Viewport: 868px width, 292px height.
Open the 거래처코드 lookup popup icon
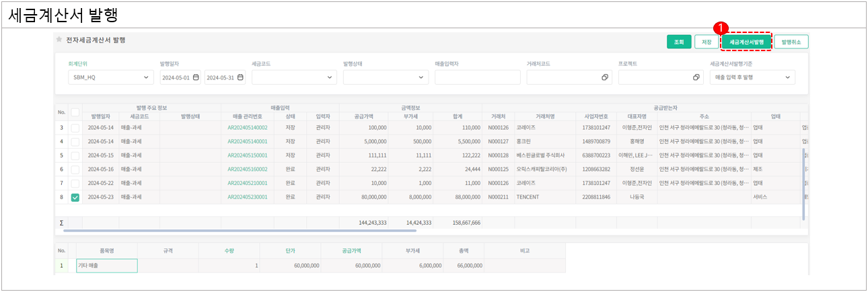click(605, 77)
